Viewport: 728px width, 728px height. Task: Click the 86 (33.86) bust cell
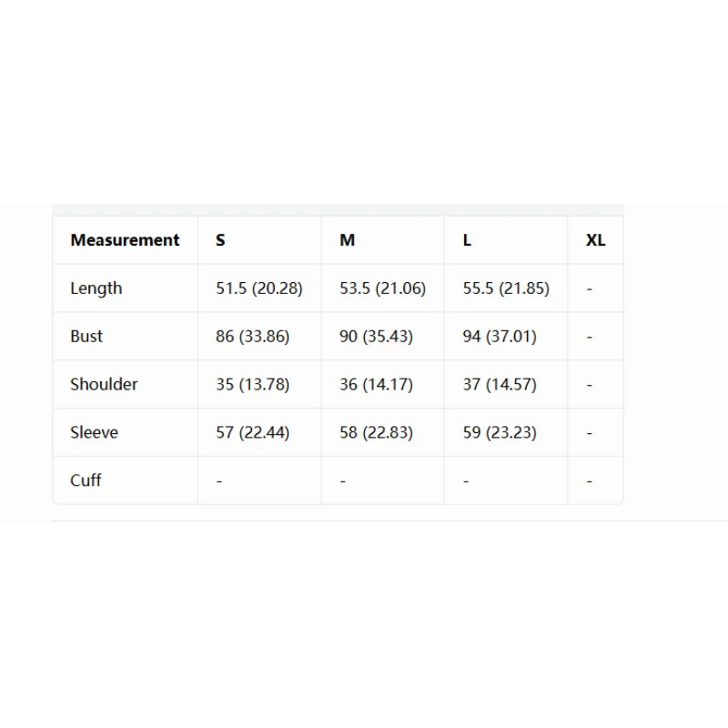[253, 336]
